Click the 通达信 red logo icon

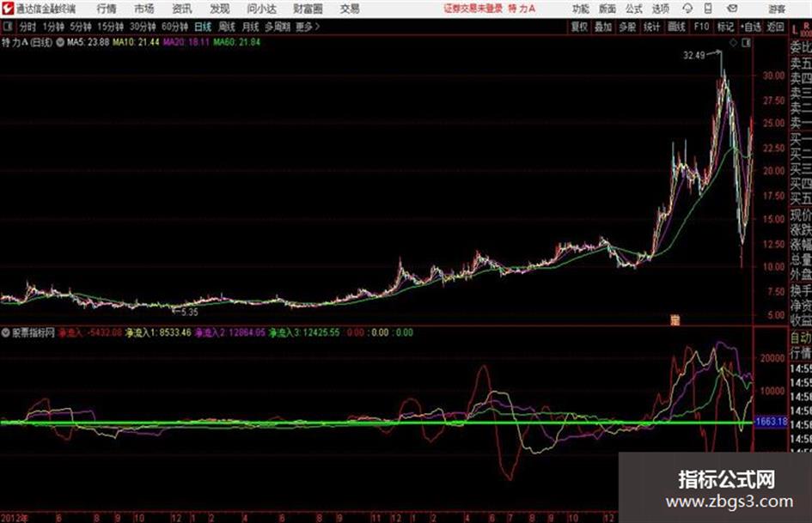tap(8, 9)
